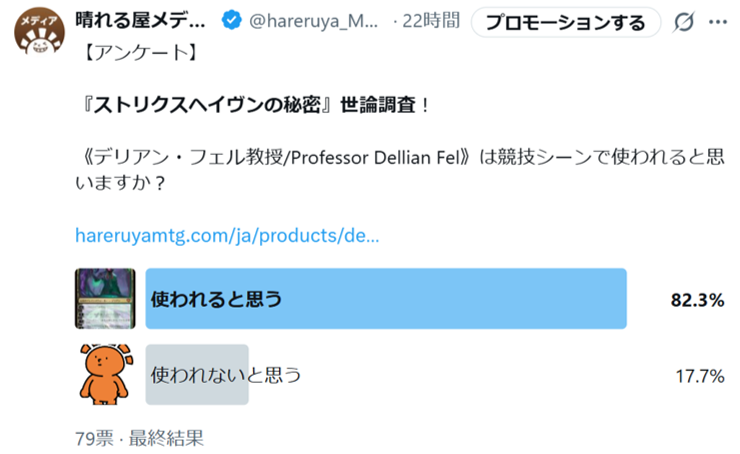Click the 82.3% result percentage
740x454 pixels.
click(x=696, y=299)
